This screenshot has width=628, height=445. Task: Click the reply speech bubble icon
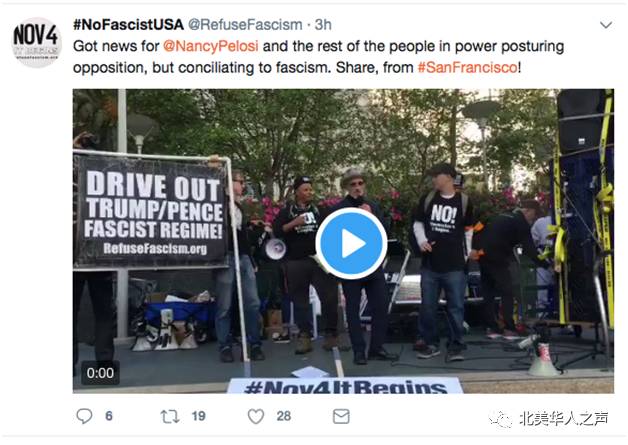tap(84, 416)
